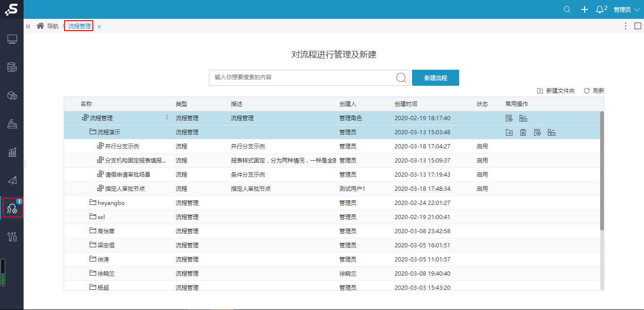Click the vertical scrollbar of the process table

tap(602, 171)
